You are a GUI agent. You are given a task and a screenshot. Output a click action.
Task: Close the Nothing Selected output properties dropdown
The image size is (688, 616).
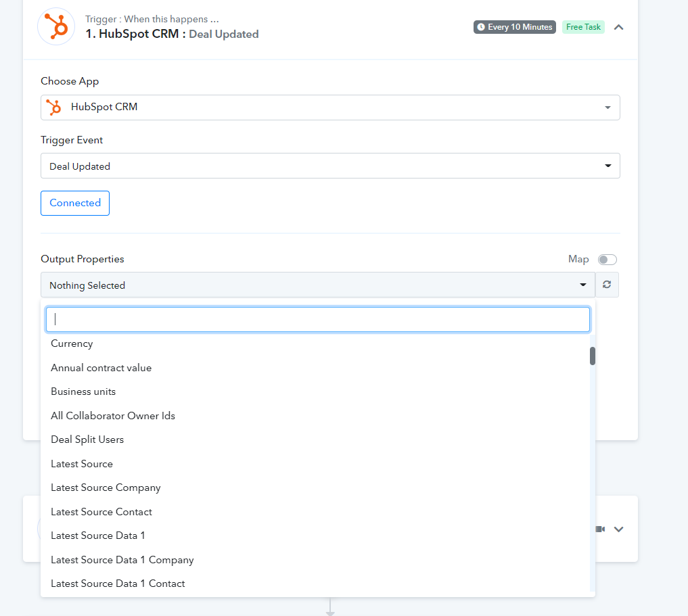[318, 285]
